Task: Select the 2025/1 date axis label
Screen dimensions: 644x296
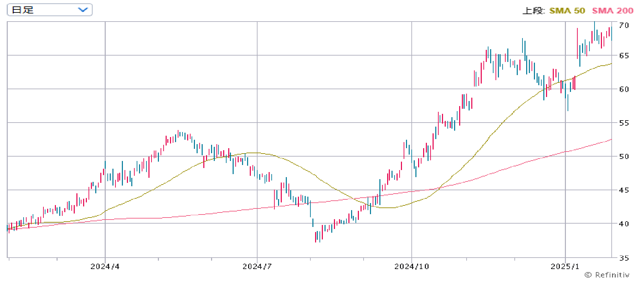Action: point(565,267)
